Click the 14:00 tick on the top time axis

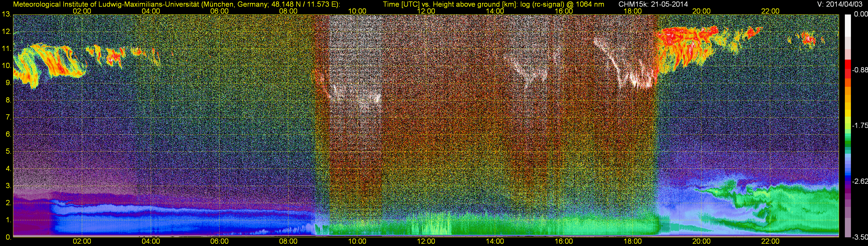[495, 11]
